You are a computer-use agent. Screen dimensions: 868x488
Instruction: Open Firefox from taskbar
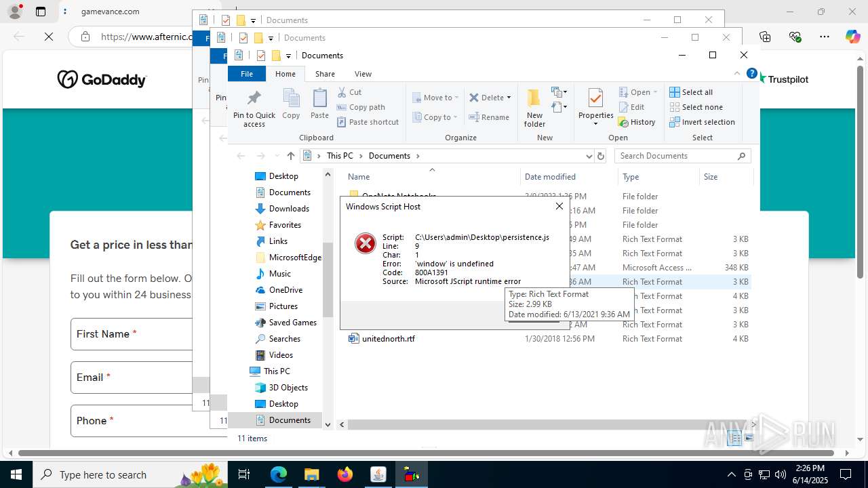tap(345, 474)
